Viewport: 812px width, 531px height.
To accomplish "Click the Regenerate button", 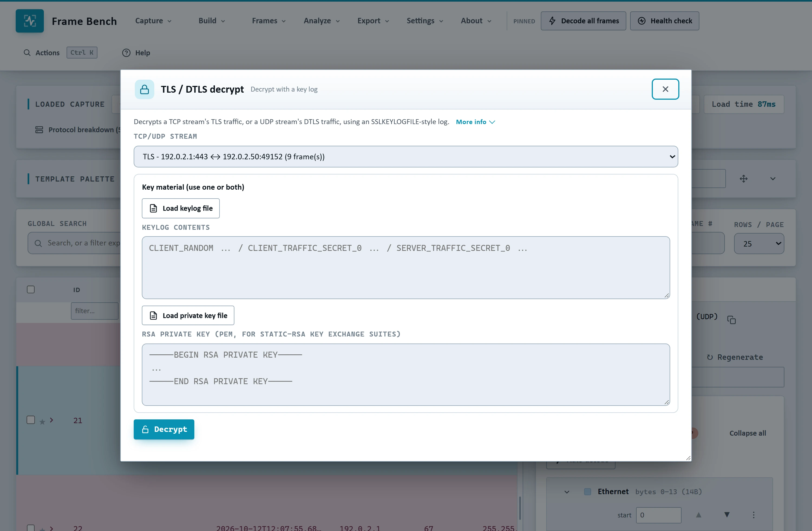I will pos(735,357).
